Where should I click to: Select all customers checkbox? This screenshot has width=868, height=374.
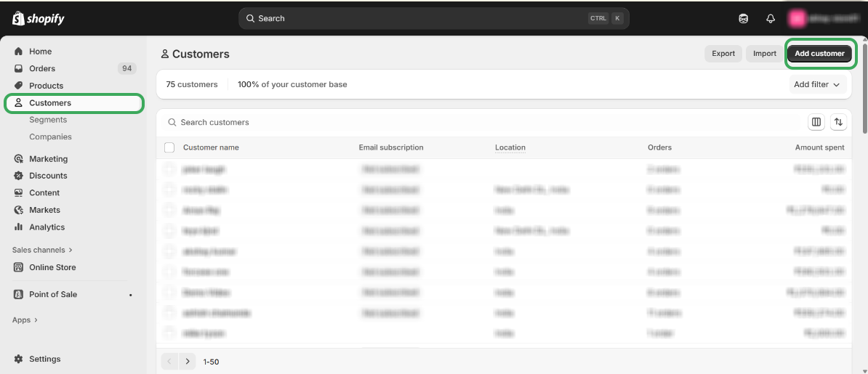(x=169, y=147)
